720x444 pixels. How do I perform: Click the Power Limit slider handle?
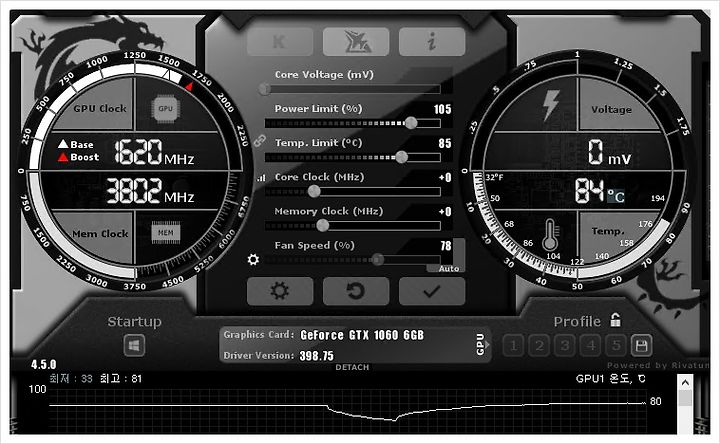point(411,123)
